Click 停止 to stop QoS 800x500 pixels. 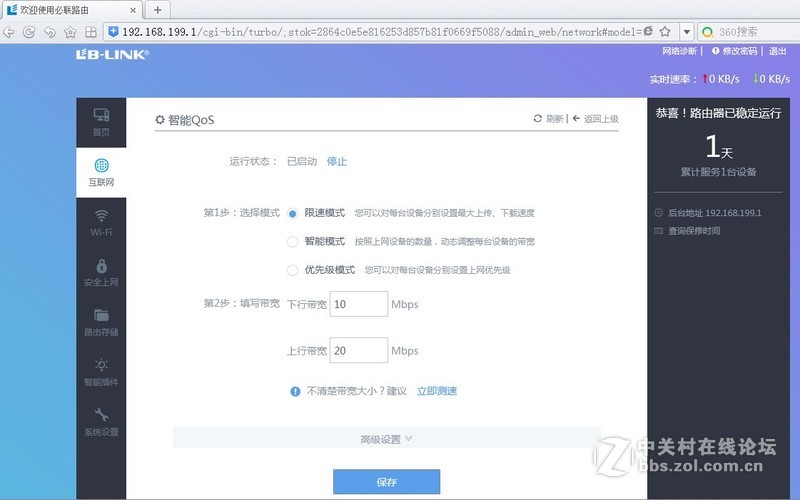[337, 162]
